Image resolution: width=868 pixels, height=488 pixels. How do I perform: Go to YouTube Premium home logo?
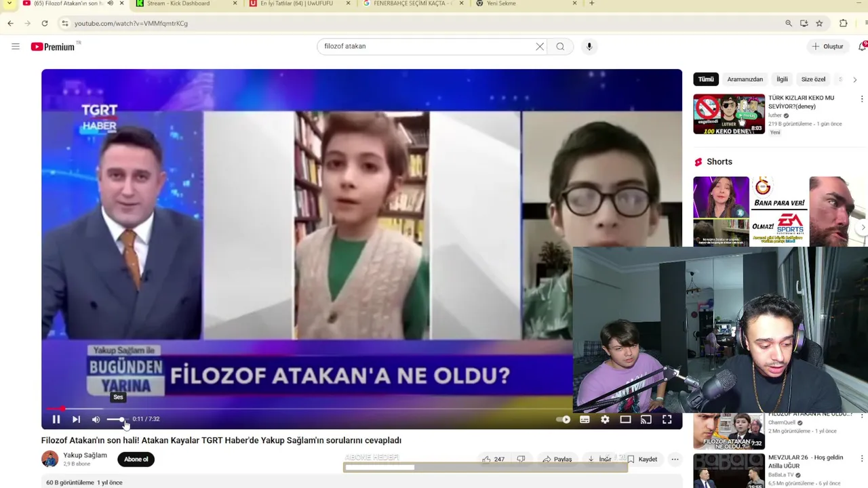(x=53, y=47)
